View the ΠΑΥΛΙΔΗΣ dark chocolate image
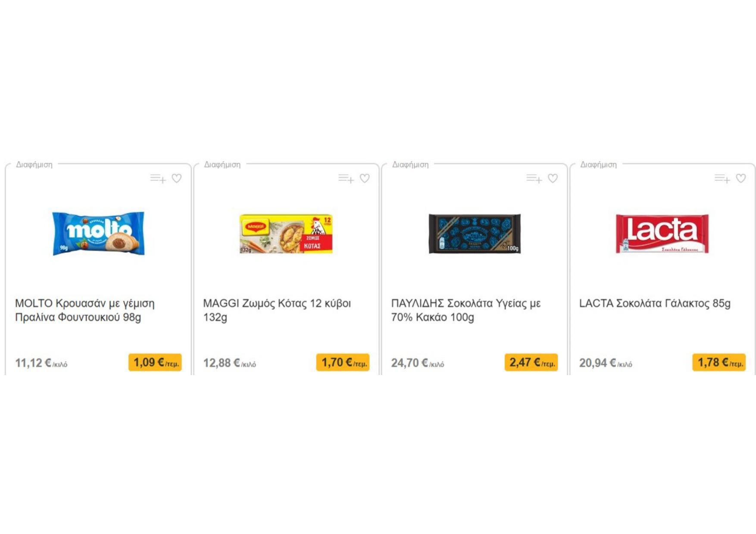Screen dimensions: 756x534 [x=475, y=233]
